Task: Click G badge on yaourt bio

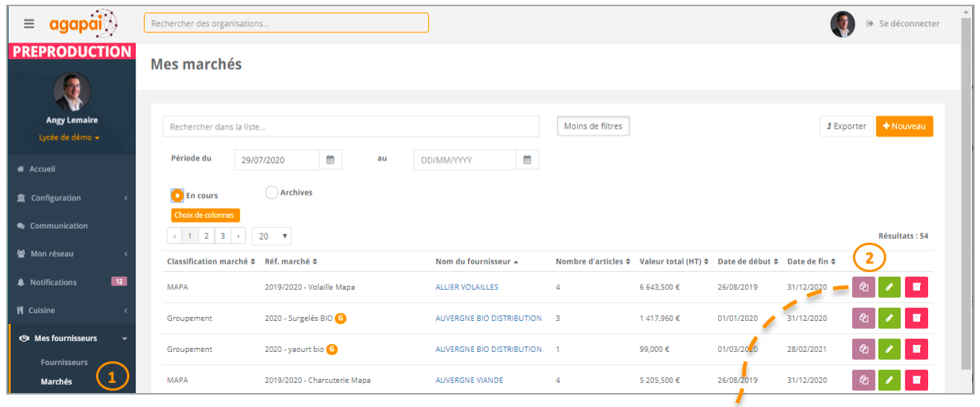Action: coord(332,349)
